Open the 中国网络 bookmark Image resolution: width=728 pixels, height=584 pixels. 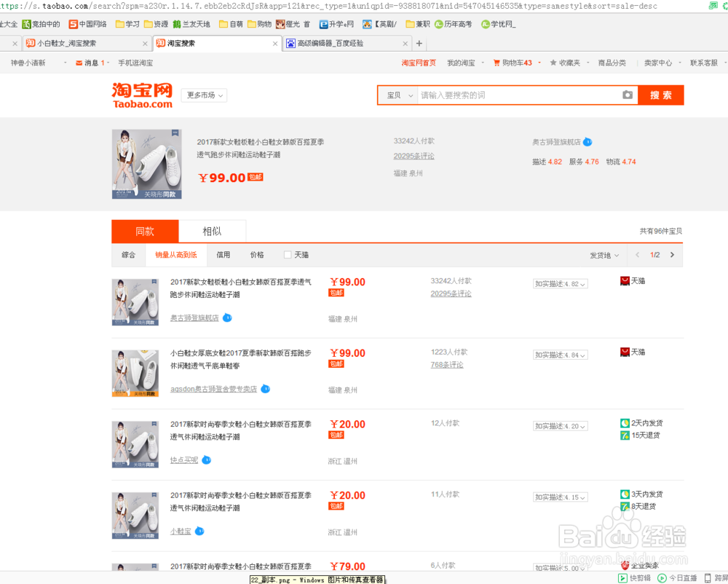[x=88, y=24]
